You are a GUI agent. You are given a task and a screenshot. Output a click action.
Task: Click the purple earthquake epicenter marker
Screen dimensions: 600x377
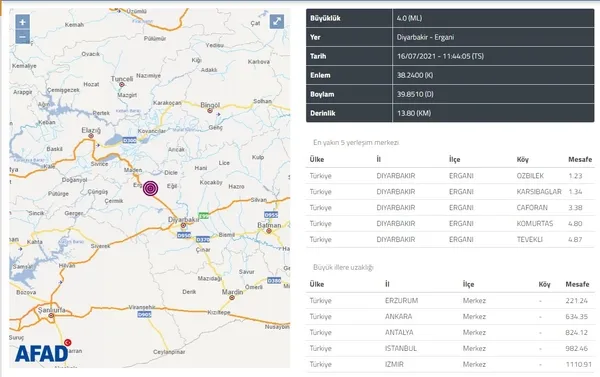150,188
